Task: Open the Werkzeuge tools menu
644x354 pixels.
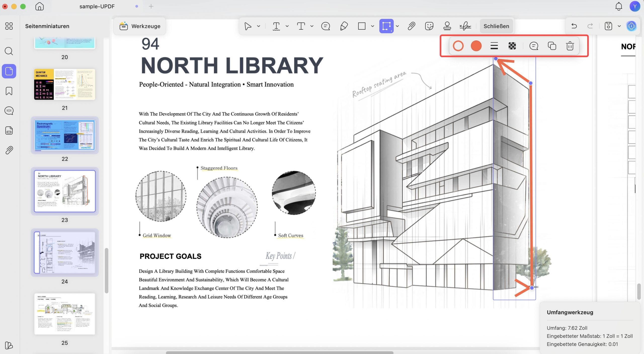Action: (140, 26)
